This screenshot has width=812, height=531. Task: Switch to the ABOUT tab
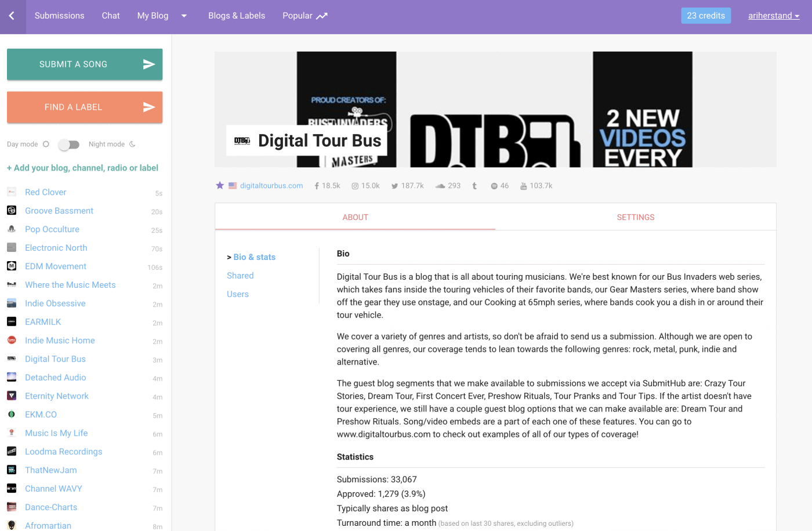tap(355, 217)
